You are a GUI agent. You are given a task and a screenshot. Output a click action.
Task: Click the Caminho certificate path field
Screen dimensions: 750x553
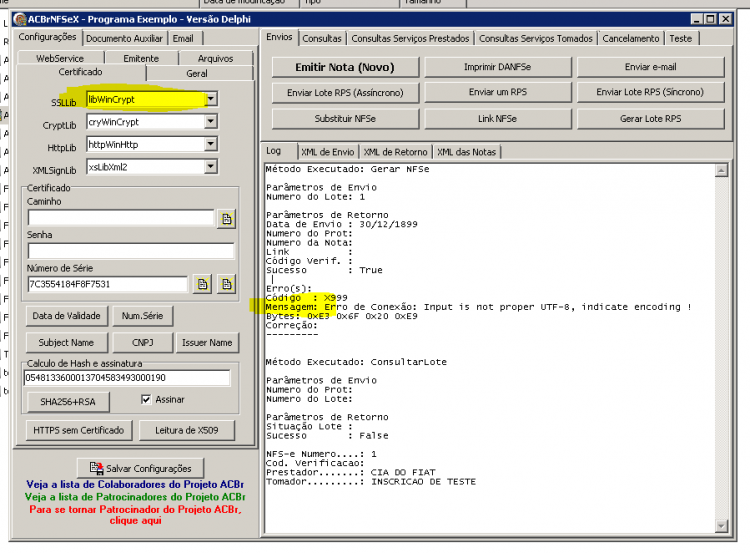(x=121, y=218)
